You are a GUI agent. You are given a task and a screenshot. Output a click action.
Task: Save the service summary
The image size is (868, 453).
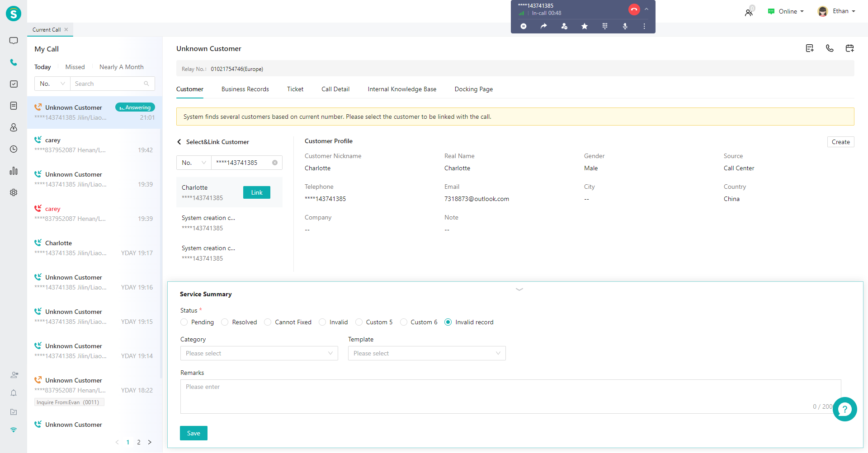pos(193,433)
